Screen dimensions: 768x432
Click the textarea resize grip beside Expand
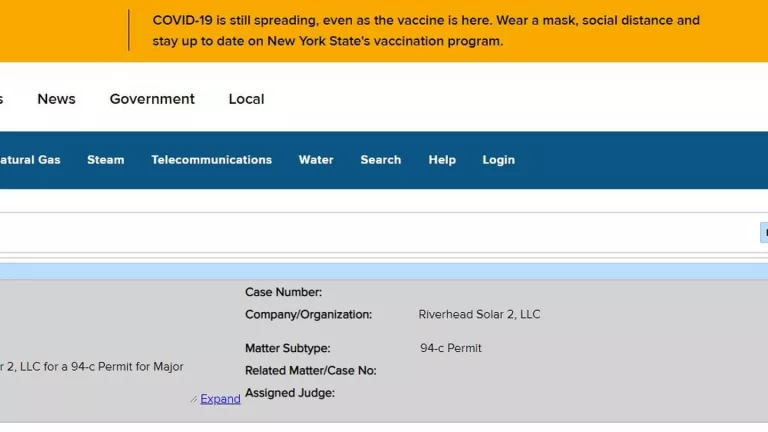coord(194,399)
